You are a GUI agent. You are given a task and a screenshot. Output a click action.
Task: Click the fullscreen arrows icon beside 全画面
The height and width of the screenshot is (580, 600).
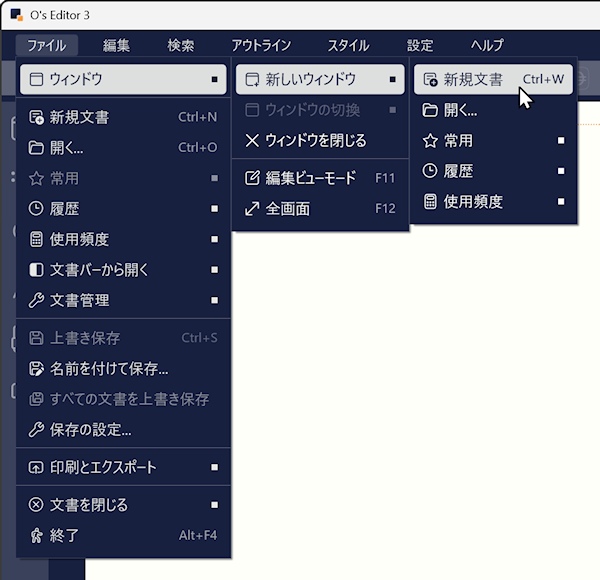click(252, 209)
